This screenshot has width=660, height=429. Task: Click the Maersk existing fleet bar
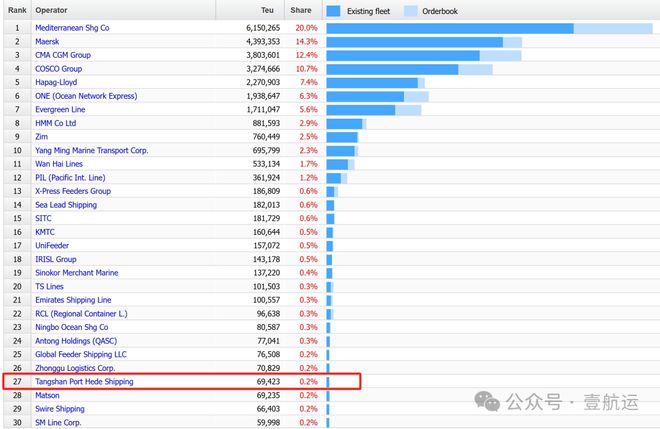pos(414,42)
